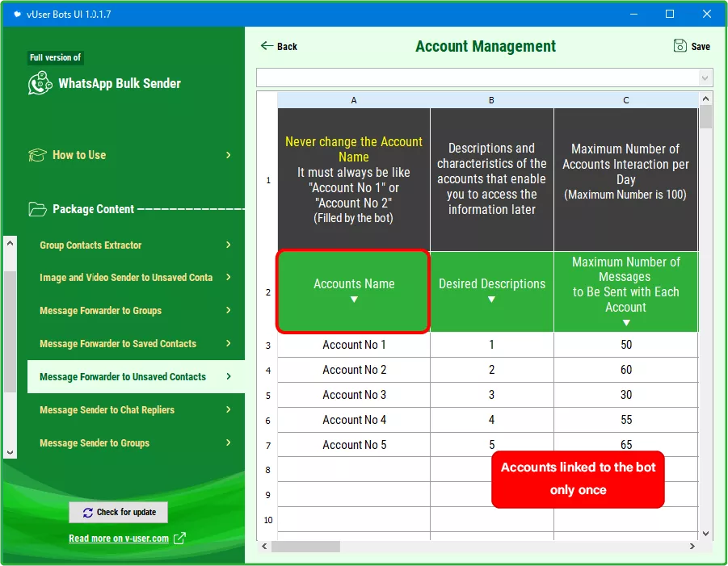Click the table's scroll left arrow
This screenshot has height=566, width=728.
click(264, 547)
